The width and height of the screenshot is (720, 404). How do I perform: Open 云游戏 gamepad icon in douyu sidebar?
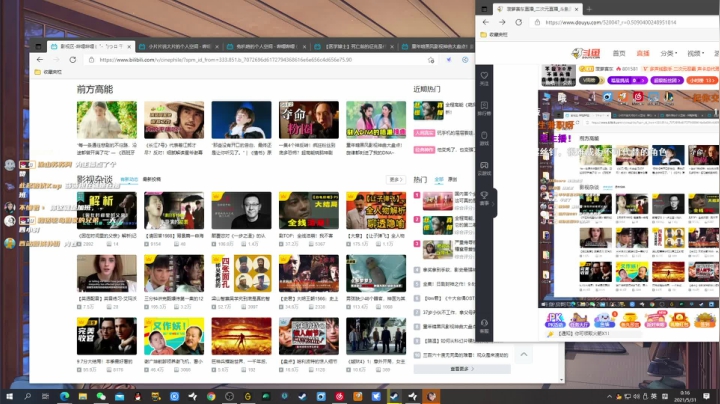(484, 168)
